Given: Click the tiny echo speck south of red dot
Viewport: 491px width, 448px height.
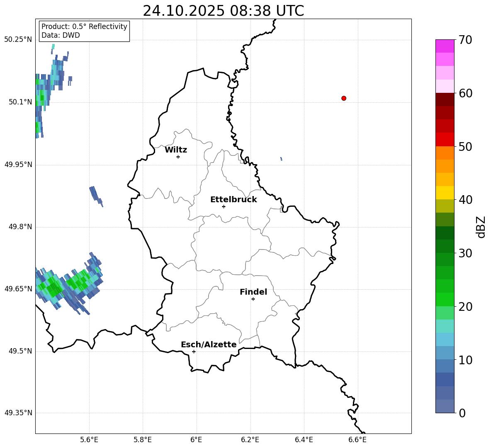Looking at the screenshot, I should coord(282,159).
